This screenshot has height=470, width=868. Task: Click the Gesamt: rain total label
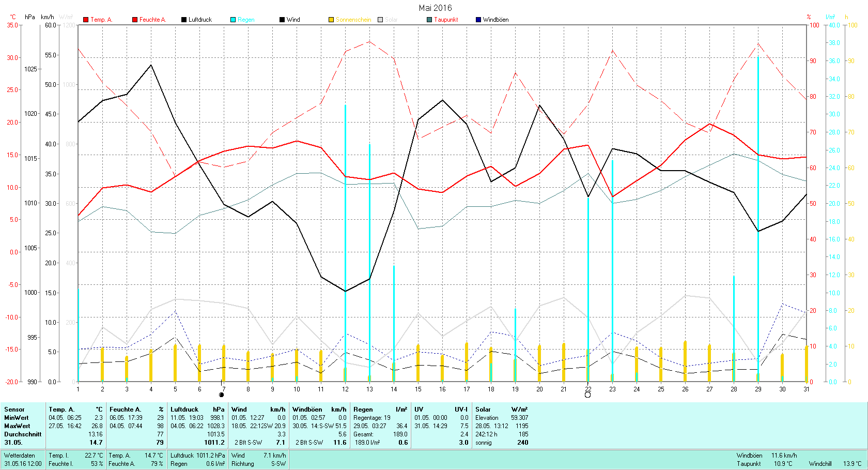pos(363,434)
